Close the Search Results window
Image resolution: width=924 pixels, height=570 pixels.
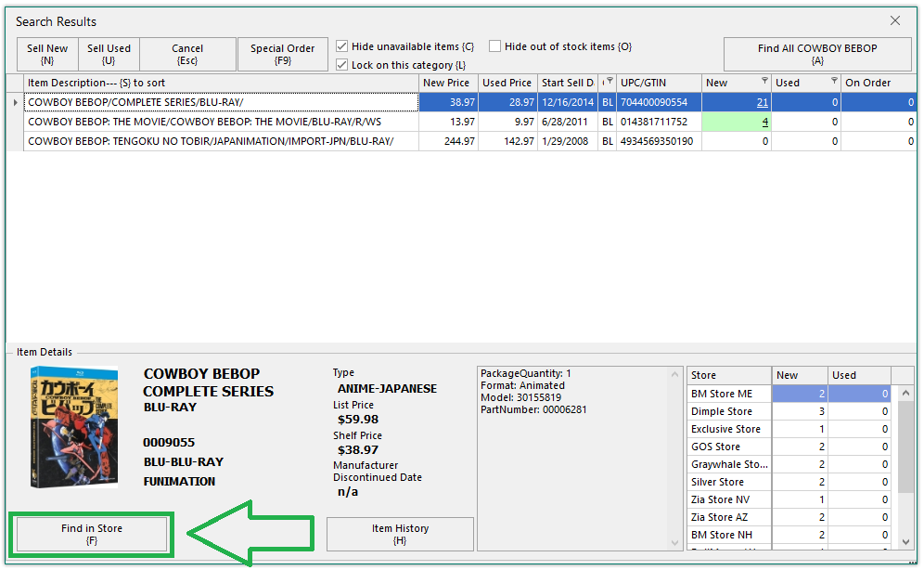click(895, 20)
